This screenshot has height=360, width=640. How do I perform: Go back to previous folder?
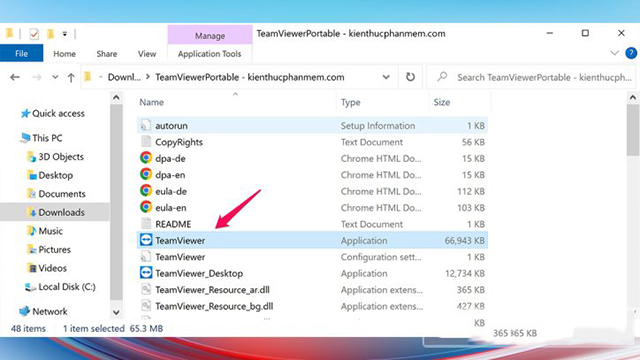15,77
